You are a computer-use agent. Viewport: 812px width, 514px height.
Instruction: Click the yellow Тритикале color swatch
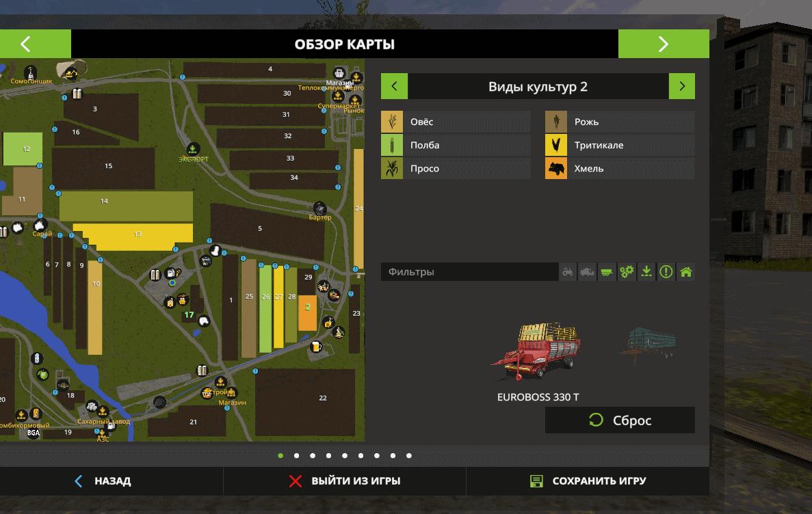[x=556, y=146]
